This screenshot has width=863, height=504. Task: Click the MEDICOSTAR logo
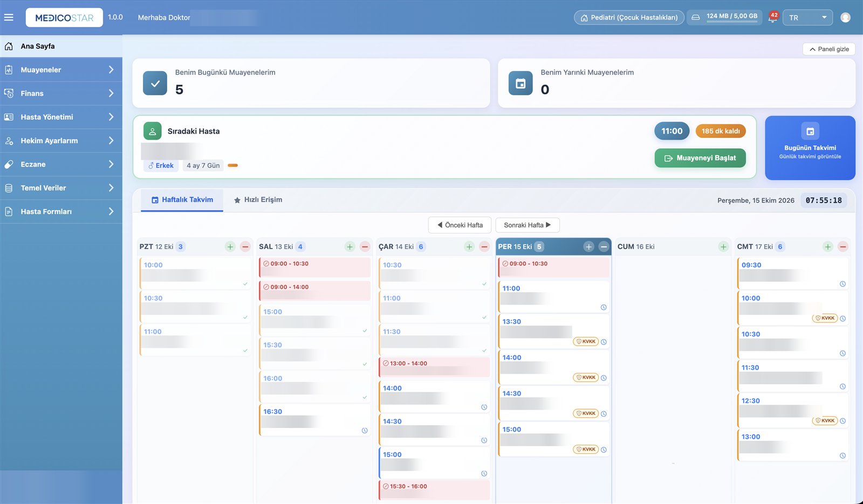(64, 18)
